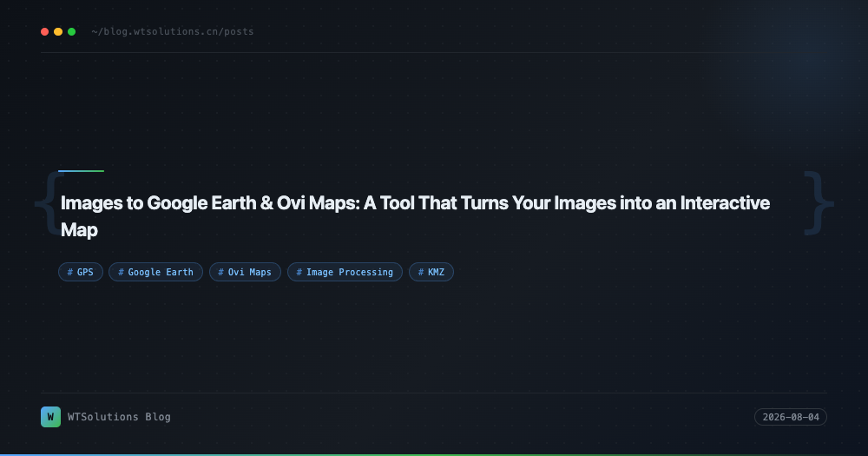Click the 2026-08-04 date badge
868x456 pixels.
pos(791,417)
